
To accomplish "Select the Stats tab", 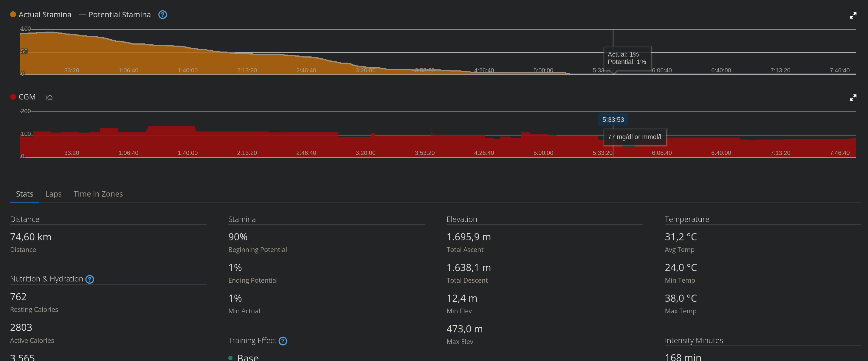I will (x=25, y=194).
